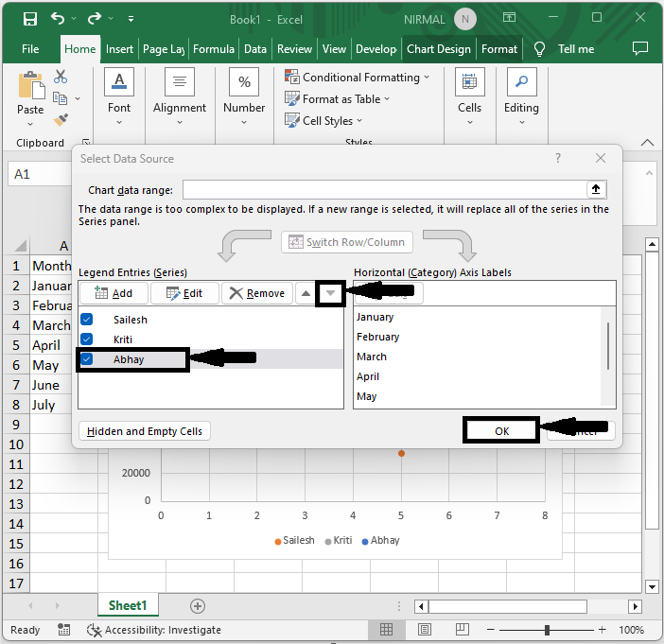Open the Format as Table dropdown
The height and width of the screenshot is (644, 664).
(341, 99)
